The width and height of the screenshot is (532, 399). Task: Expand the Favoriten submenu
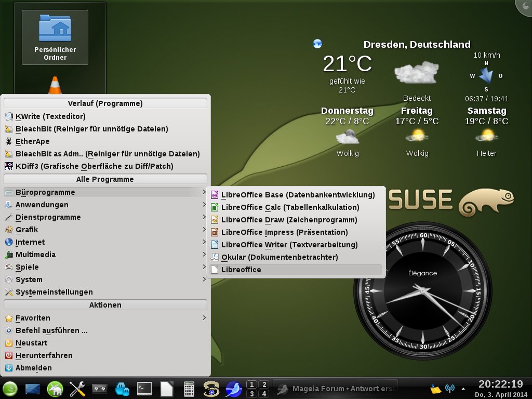coord(105,318)
